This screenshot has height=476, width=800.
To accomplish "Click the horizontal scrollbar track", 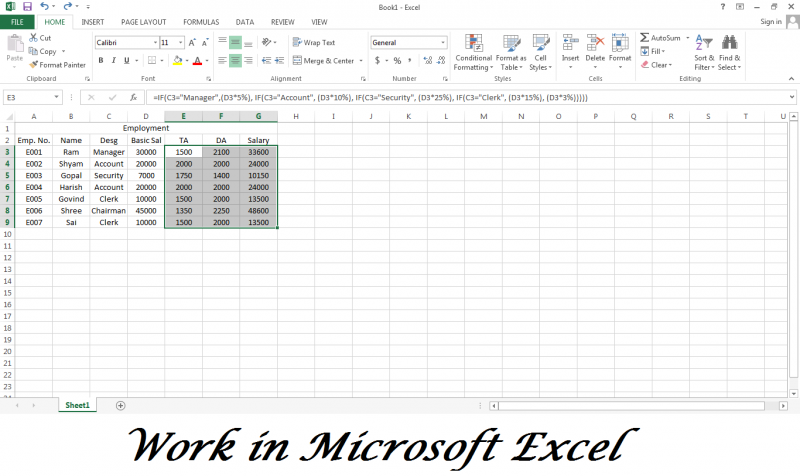I will [x=631, y=406].
